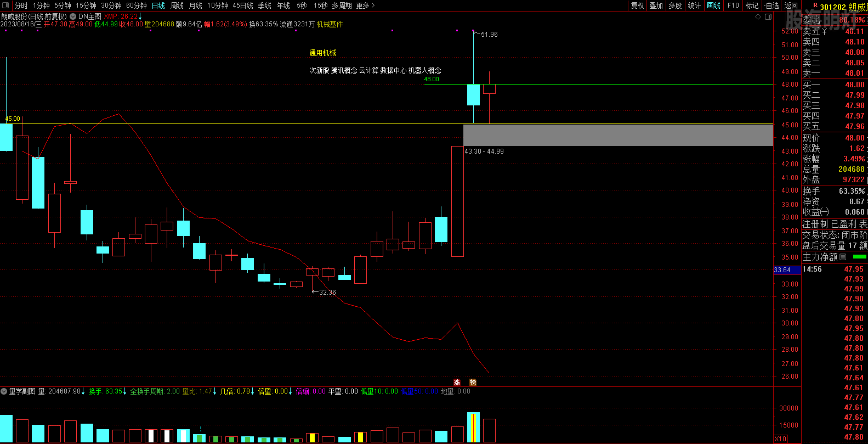868x444 pixels.
Task: Click the 叠加 overlay button
Action: tap(656, 5)
